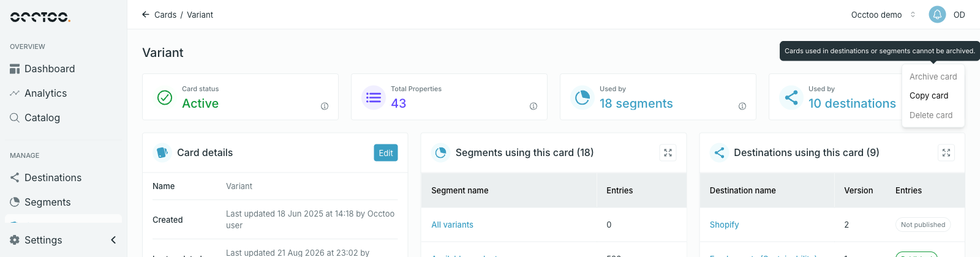
Task: Click the Active status text
Action: coord(200,103)
